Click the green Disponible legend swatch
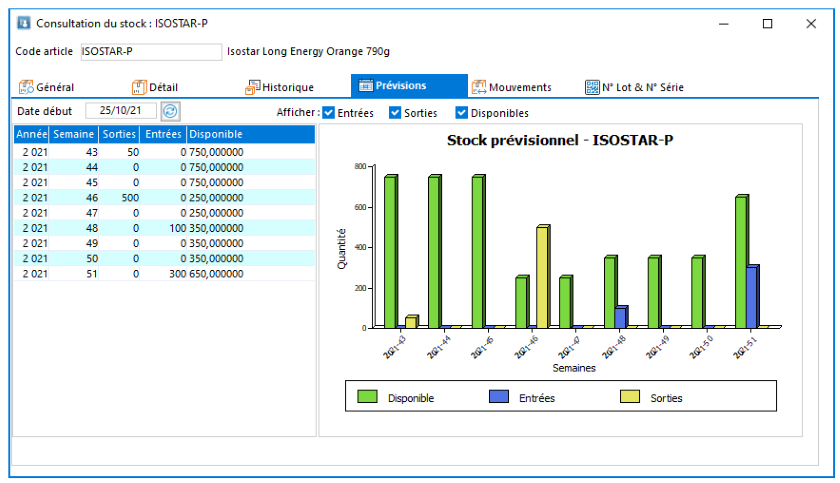Viewport: 840px width, 483px height. [367, 397]
